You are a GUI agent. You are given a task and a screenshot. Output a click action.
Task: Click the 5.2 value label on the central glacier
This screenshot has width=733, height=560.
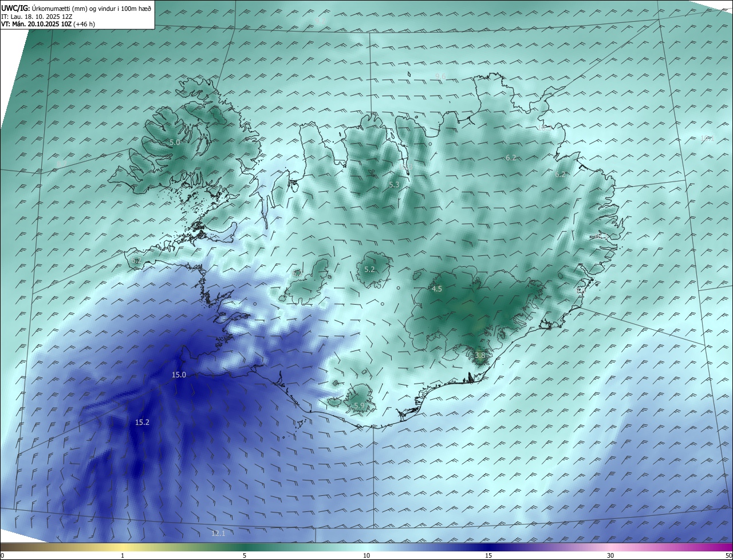[x=369, y=270]
